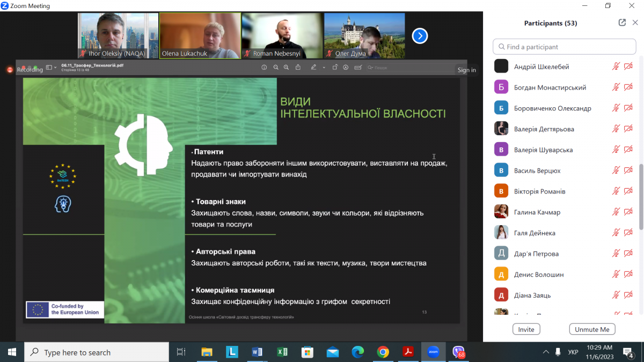Click the camera-off icon for Галина Качмар
Viewport: 644px width, 362px height.
[628, 212]
